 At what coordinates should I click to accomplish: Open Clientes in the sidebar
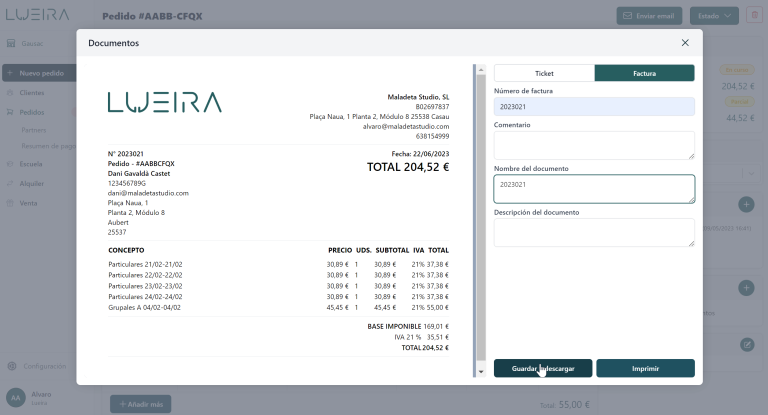click(x=31, y=93)
